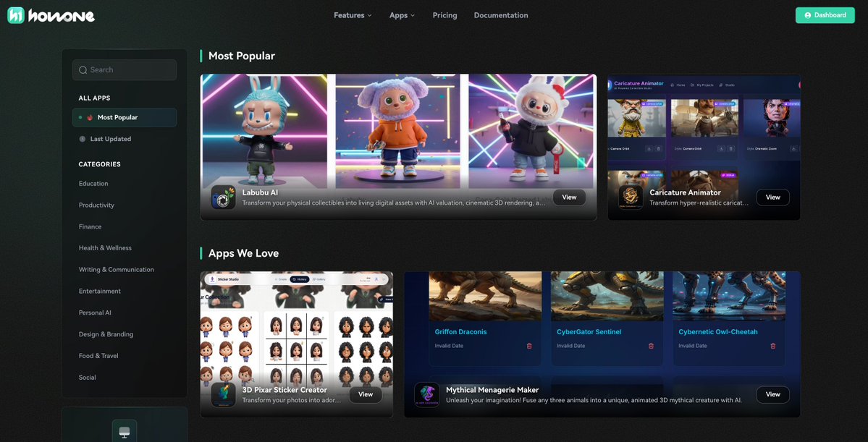868x442 pixels.
Task: View the Mythical Menagerie Maker app
Action: pos(772,394)
